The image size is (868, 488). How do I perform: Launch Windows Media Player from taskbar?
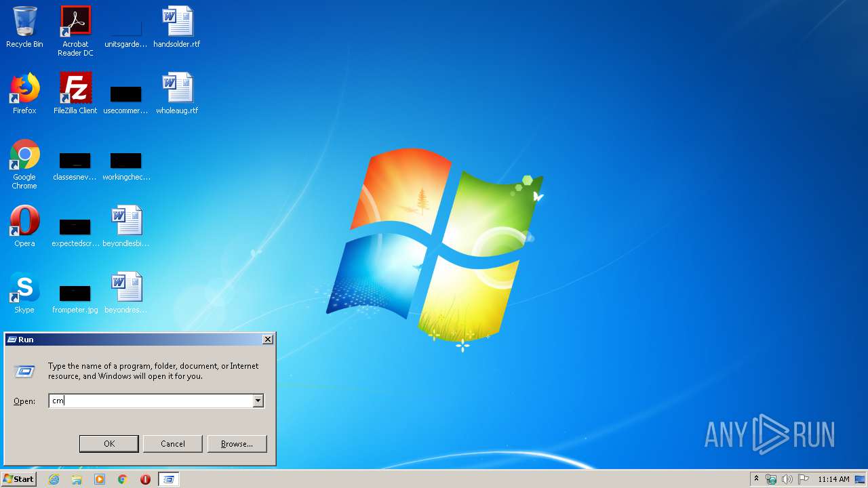[100, 479]
